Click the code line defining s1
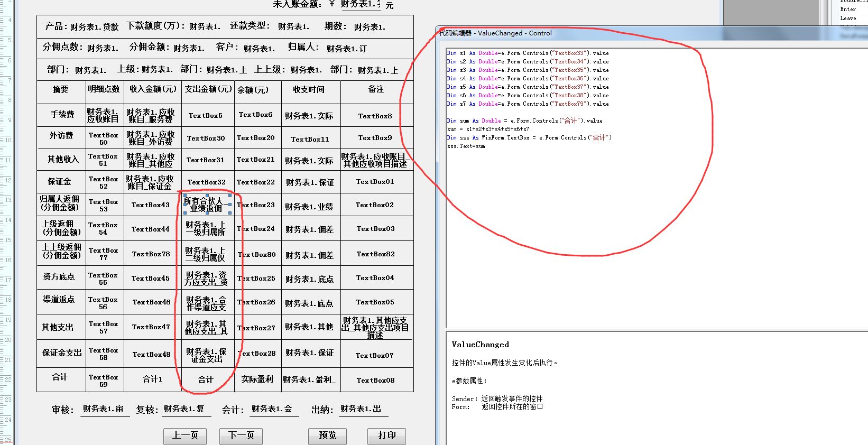Image resolution: width=868 pixels, height=445 pixels. pos(528,53)
